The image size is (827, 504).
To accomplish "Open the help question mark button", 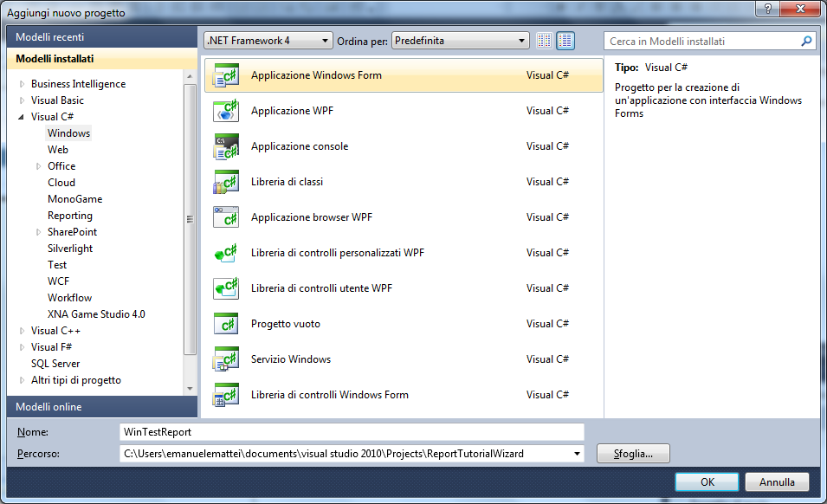I will (767, 9).
